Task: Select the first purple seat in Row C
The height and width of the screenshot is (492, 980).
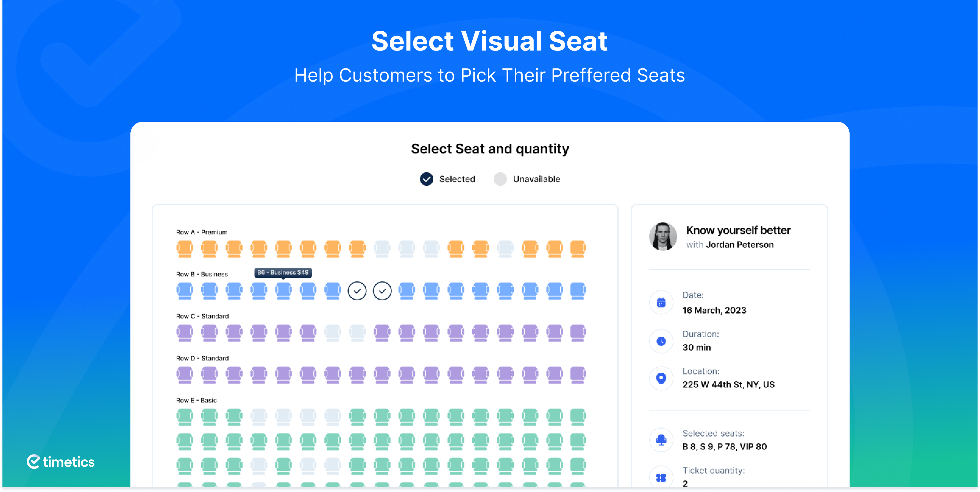Action: (x=184, y=333)
